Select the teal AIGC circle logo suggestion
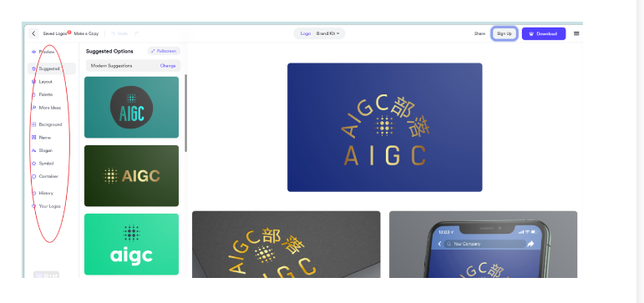This screenshot has height=303, width=644. pos(131,107)
